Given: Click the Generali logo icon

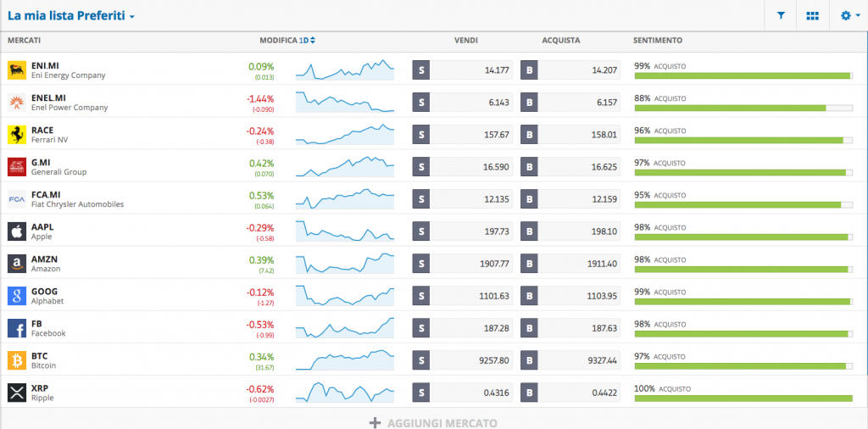Looking at the screenshot, I should coord(17,167).
